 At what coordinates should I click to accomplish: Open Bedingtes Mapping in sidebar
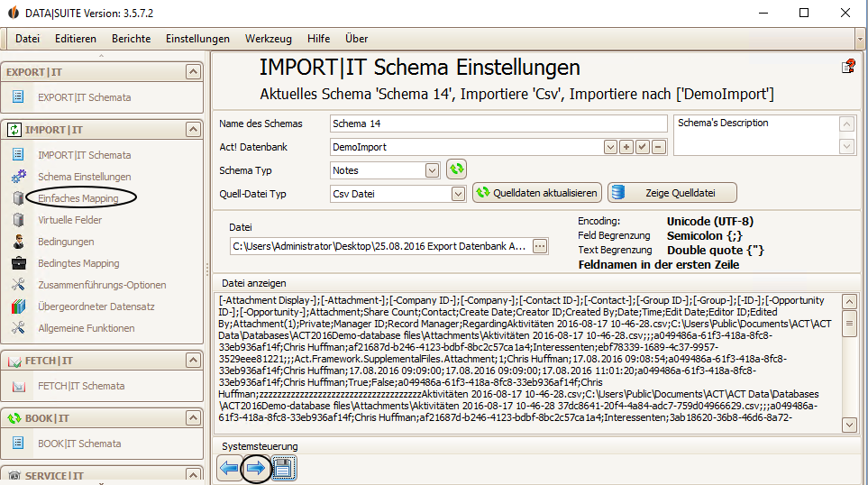coord(78,263)
